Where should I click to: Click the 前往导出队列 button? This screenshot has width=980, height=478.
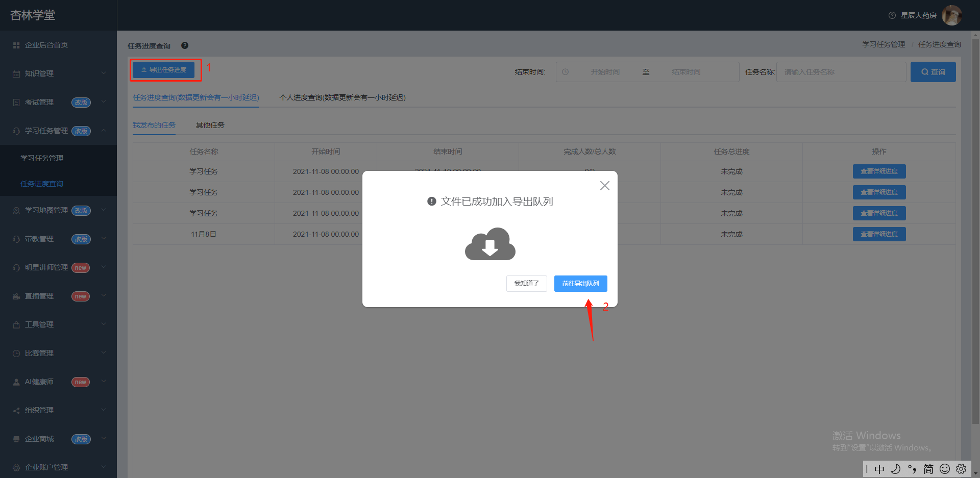[581, 284]
